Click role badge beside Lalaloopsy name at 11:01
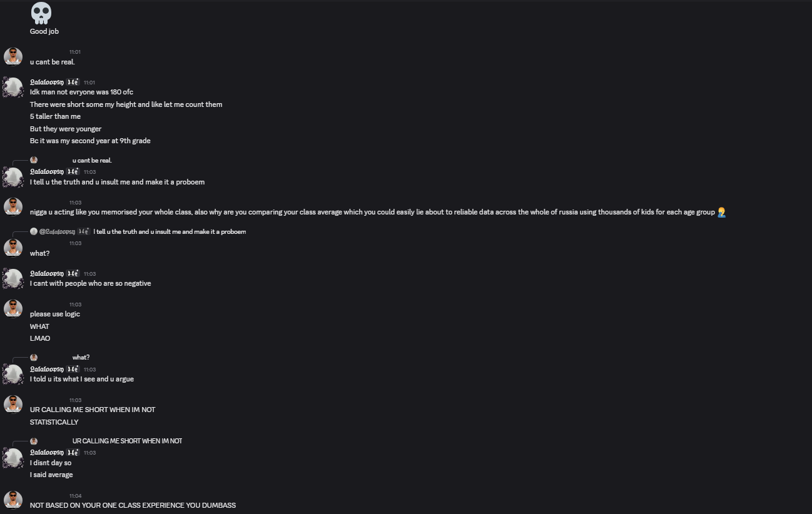The height and width of the screenshot is (514, 812). (x=73, y=82)
